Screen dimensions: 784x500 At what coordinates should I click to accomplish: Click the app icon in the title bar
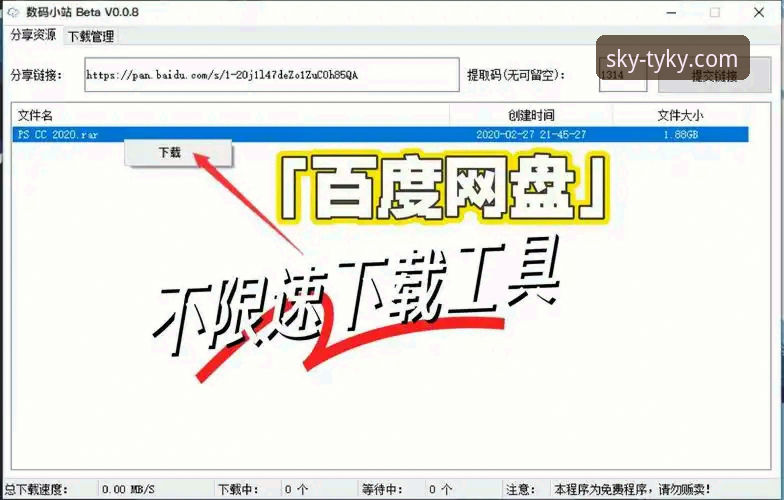pyautogui.click(x=14, y=12)
